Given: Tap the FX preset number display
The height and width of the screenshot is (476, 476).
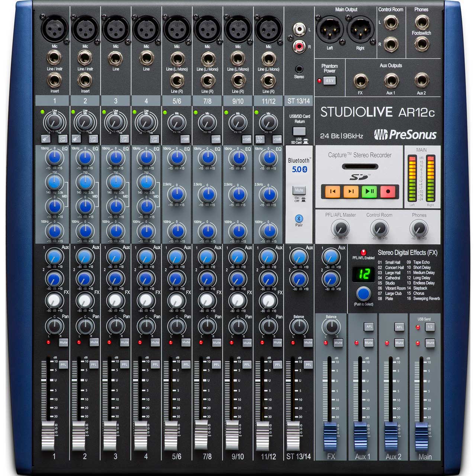Looking at the screenshot, I should click(363, 274).
